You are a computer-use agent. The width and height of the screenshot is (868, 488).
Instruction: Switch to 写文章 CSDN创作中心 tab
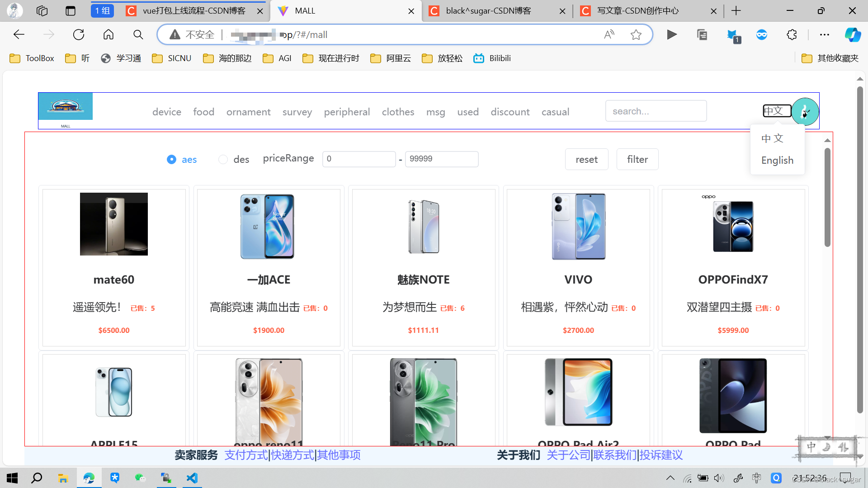click(x=649, y=11)
